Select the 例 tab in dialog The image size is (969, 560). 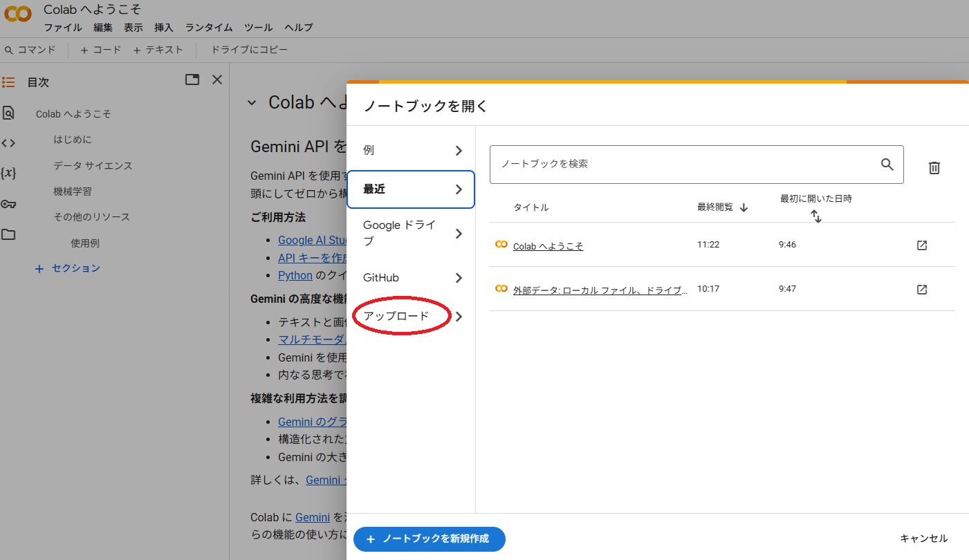411,151
